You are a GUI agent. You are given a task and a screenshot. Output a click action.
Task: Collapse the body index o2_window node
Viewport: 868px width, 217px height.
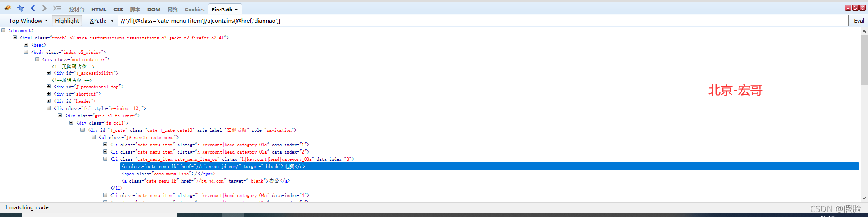(26, 52)
